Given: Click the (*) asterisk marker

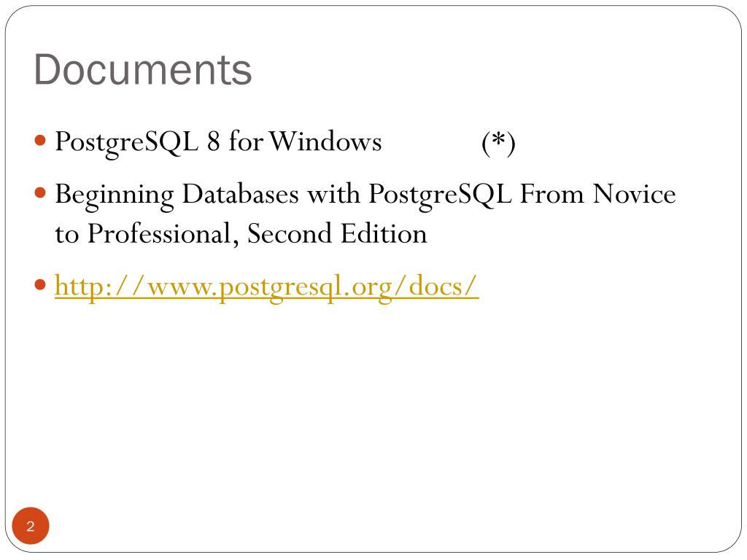Looking at the screenshot, I should tap(498, 142).
